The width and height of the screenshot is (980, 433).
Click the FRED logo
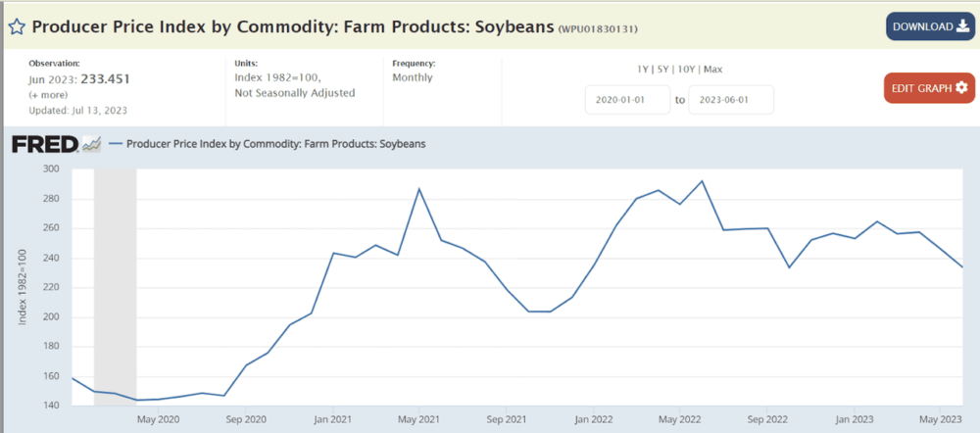[46, 144]
